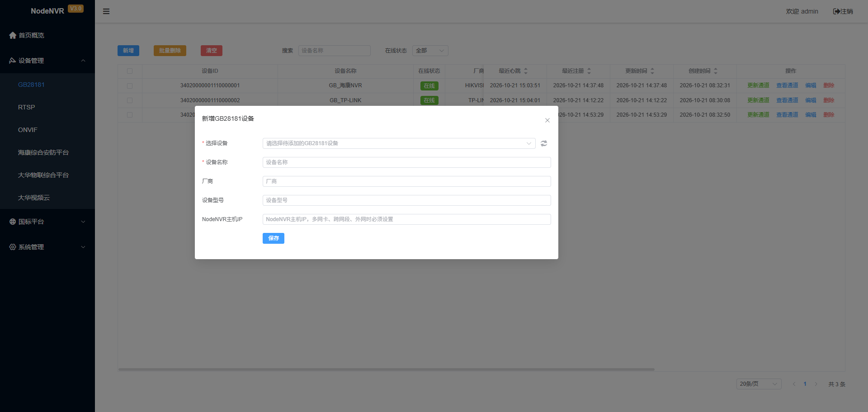Open the 在线状态 filter dropdown
This screenshot has width=868, height=412.
coord(430,51)
